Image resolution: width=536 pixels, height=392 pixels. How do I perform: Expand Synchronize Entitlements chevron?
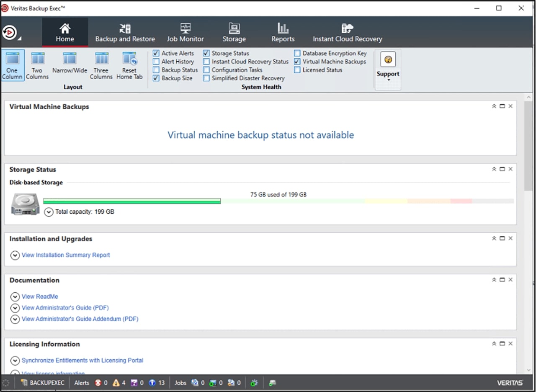click(x=15, y=361)
